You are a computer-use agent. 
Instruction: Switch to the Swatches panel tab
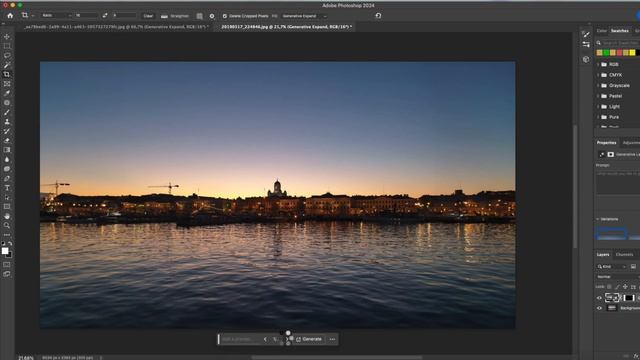(x=620, y=31)
